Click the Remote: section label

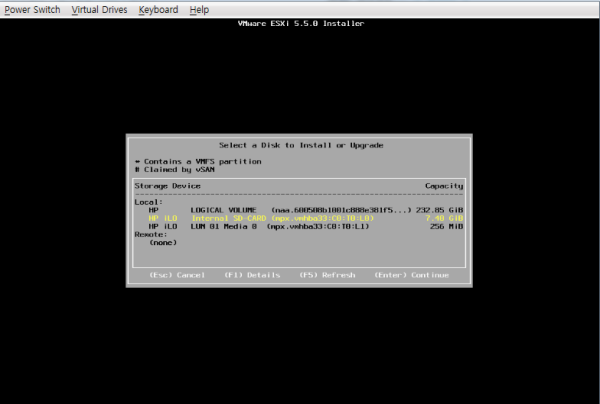[x=151, y=235]
